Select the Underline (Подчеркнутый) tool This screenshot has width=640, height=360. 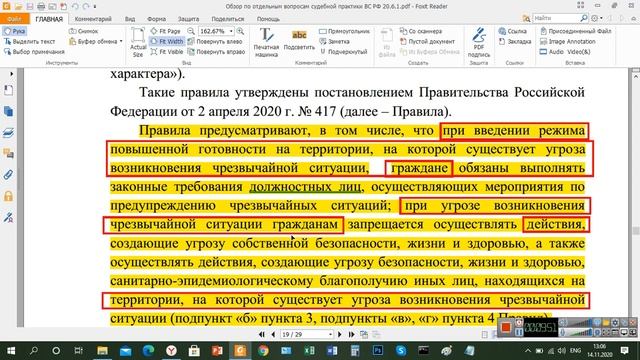click(343, 52)
